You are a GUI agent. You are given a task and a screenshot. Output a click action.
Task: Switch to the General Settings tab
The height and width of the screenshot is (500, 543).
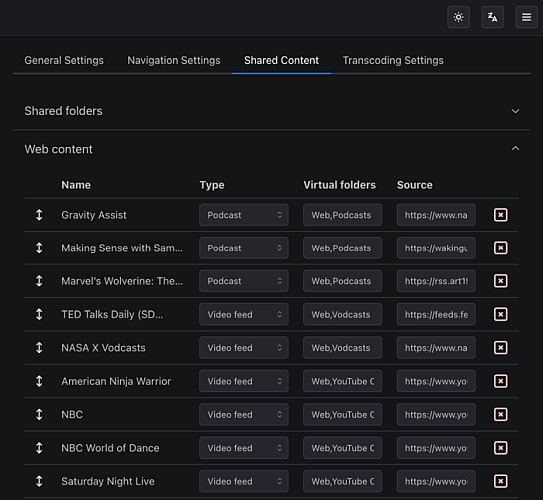coord(64,60)
